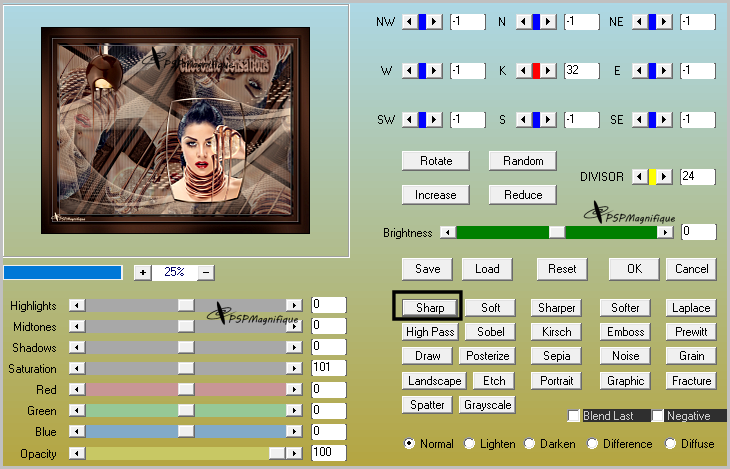Click the Random button
The width and height of the screenshot is (730, 469).
click(523, 161)
